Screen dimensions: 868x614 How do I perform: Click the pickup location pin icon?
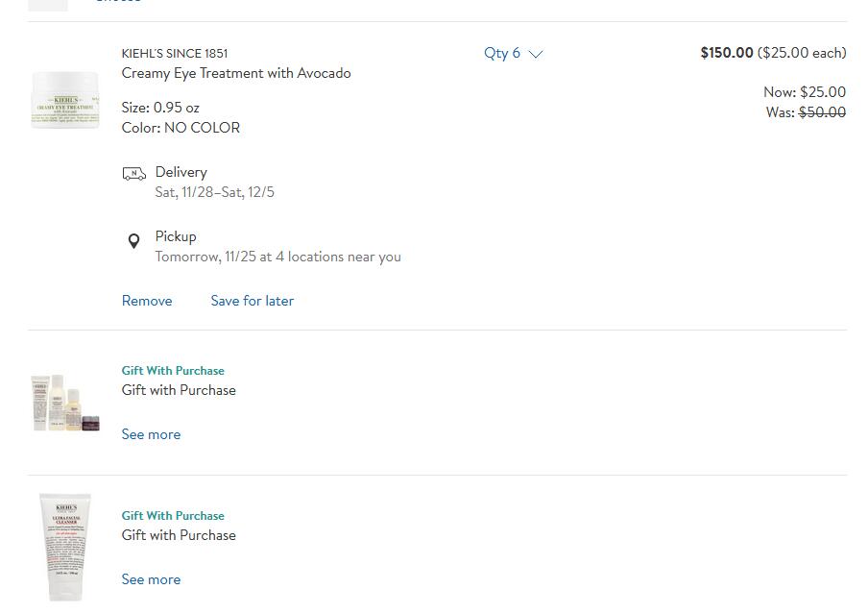(x=134, y=241)
